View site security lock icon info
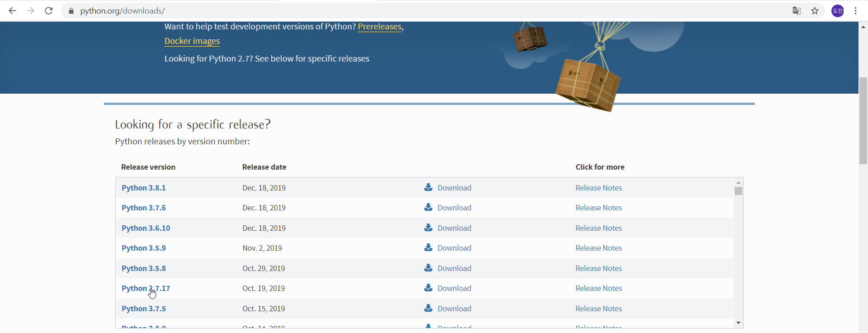 (x=71, y=11)
